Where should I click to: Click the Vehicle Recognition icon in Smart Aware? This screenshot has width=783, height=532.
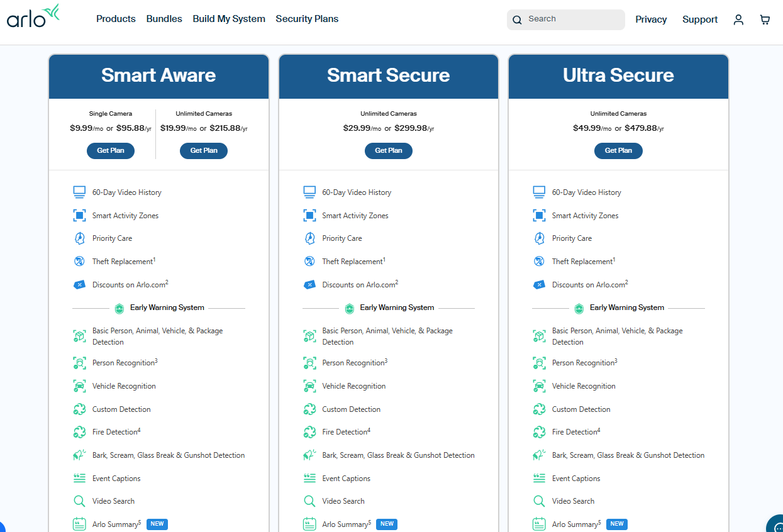pyautogui.click(x=79, y=386)
